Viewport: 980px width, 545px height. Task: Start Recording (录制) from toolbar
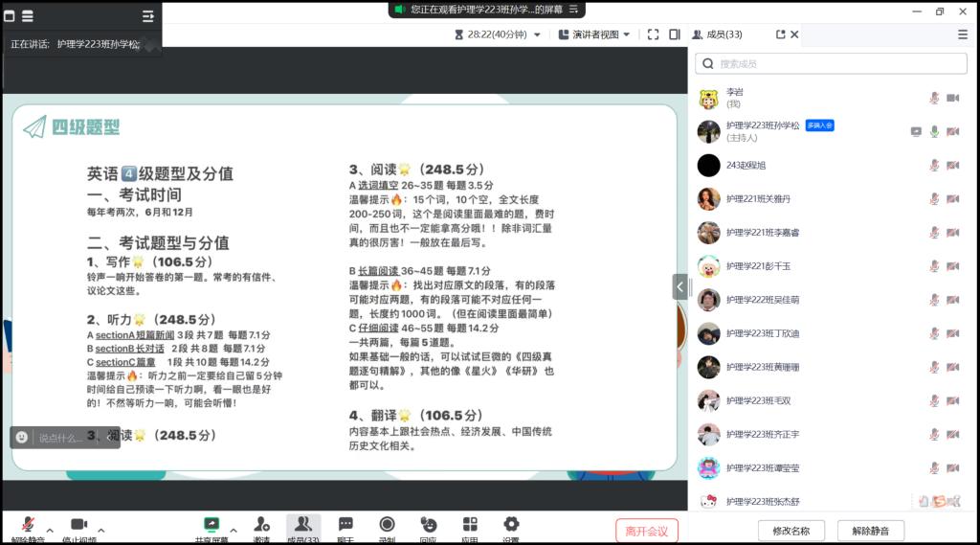coord(387,525)
